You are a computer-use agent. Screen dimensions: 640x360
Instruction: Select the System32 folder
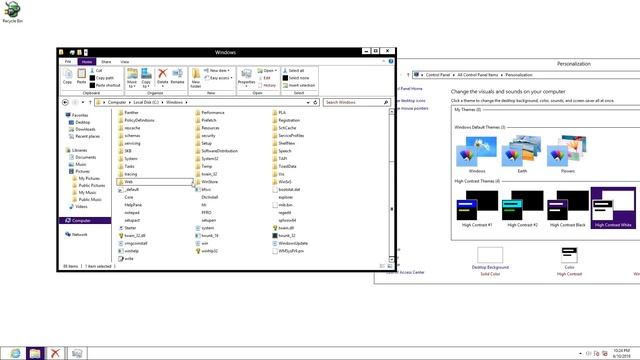pos(207,159)
